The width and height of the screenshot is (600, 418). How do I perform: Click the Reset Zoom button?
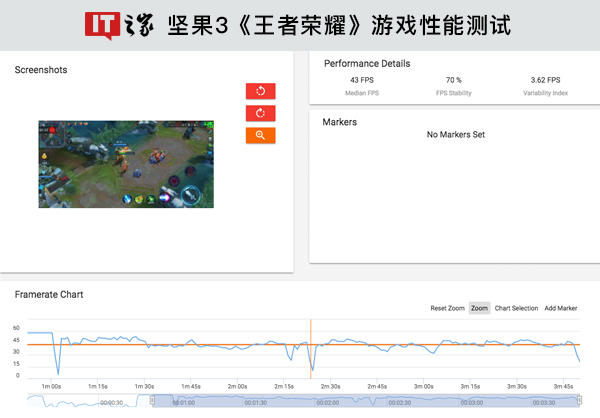(447, 308)
